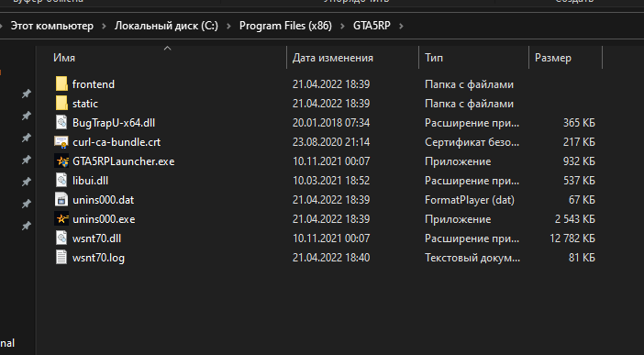Expand chevron after Этот компьютер breadcrumb
Screen dimensions: 644x355
pyautogui.click(x=104, y=26)
